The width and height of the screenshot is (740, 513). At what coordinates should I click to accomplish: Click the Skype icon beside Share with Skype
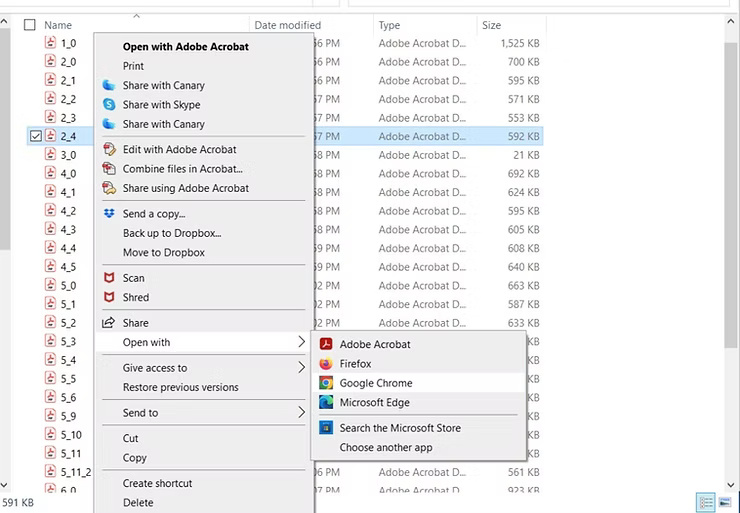point(109,104)
